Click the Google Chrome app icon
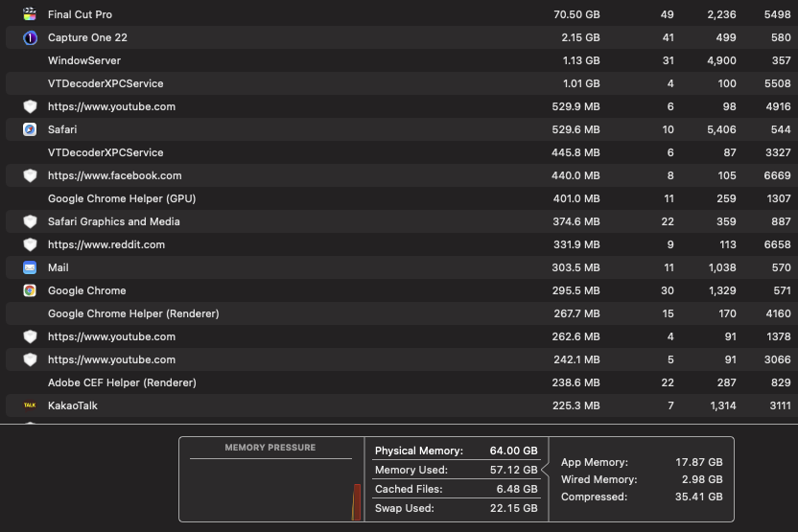The image size is (798, 532). [x=30, y=290]
